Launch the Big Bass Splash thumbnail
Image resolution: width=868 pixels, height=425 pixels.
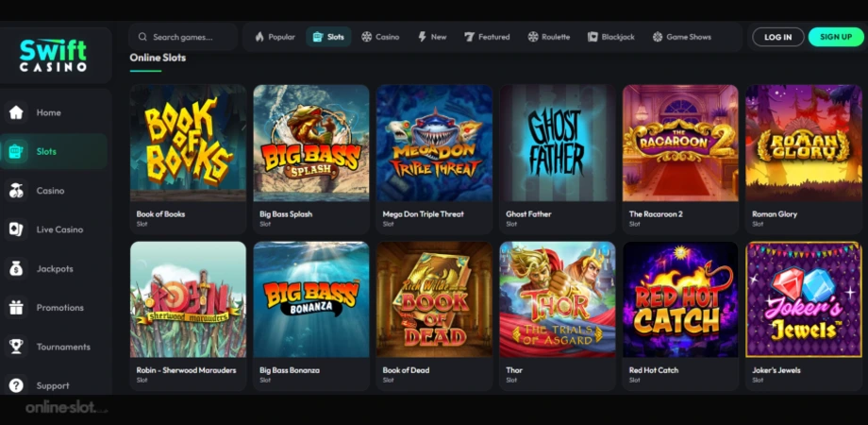click(x=311, y=143)
